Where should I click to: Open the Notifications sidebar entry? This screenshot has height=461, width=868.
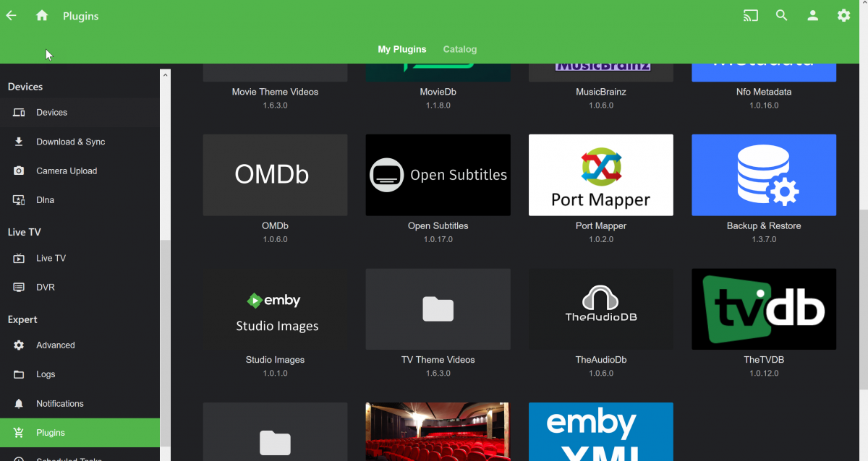tap(80, 403)
